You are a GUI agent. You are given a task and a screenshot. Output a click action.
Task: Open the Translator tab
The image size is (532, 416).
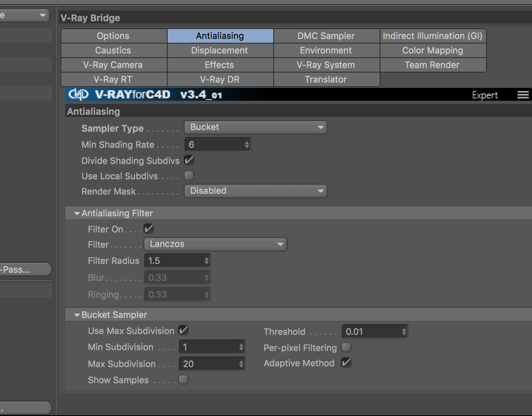[x=326, y=79]
